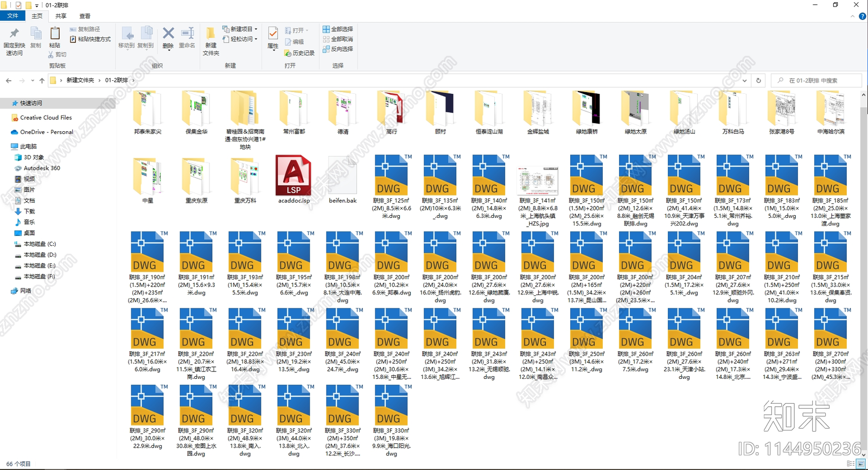Click 新建文件夹 in the breadcrumb path
Screen dimensions: 868x470
pos(80,80)
